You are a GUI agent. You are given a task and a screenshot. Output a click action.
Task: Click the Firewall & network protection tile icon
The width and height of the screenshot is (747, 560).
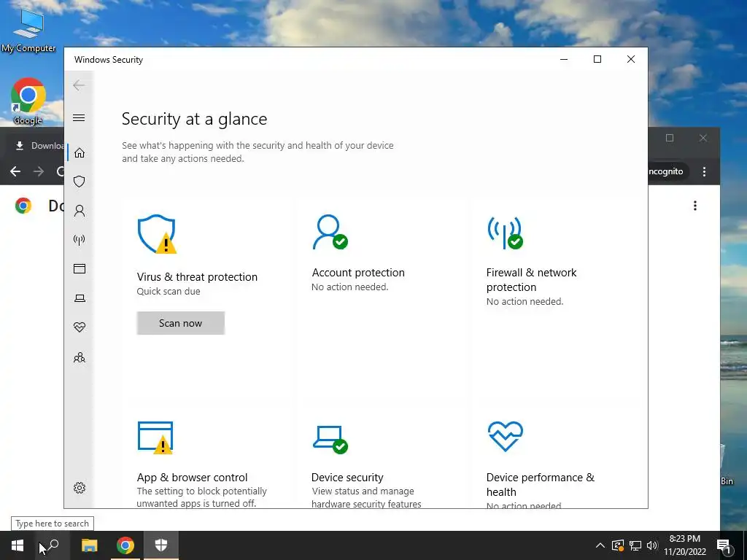click(x=505, y=233)
